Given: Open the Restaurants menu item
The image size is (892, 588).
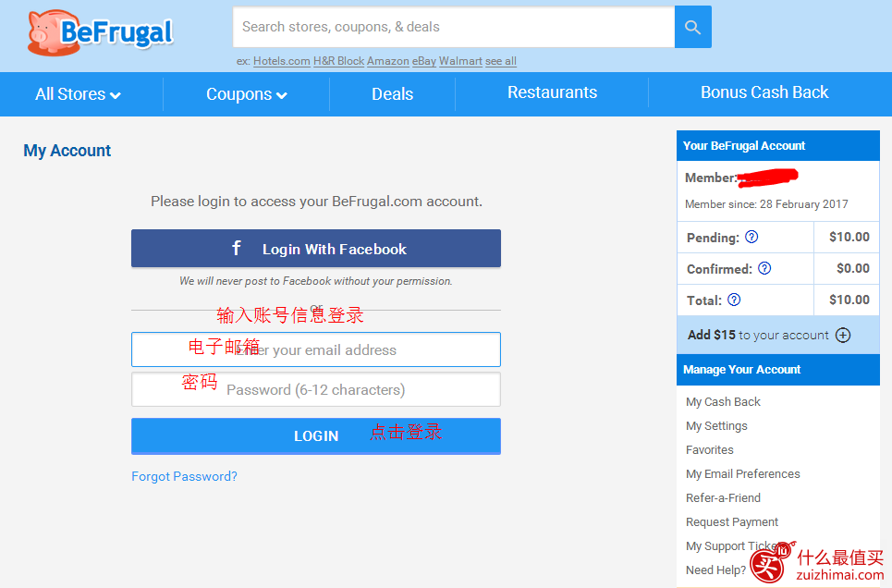Looking at the screenshot, I should click(553, 92).
